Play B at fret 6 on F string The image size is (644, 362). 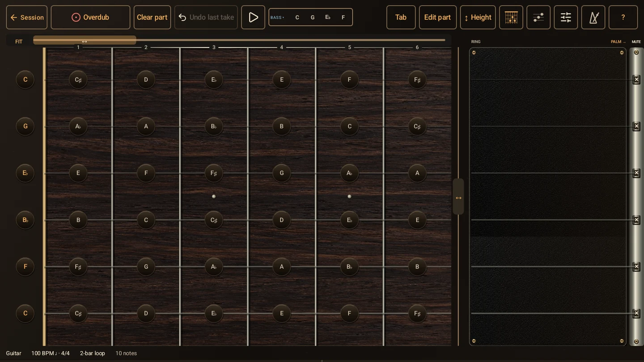[x=417, y=267]
